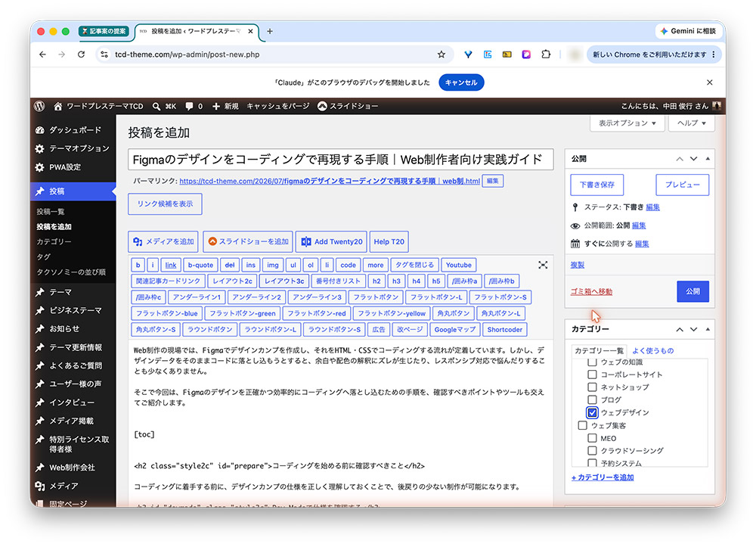Check the クラウドソーシング category
Image resolution: width=756 pixels, height=547 pixels.
point(593,450)
